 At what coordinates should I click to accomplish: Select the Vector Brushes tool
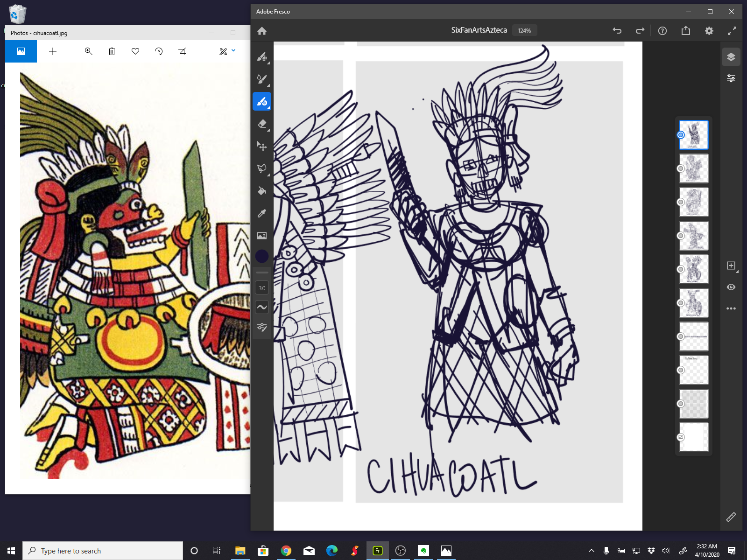[x=262, y=101]
